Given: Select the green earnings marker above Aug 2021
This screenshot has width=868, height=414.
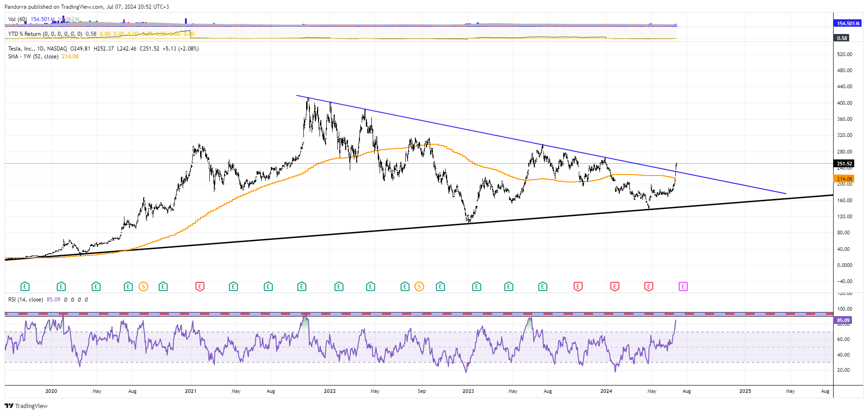Looking at the screenshot, I should point(268,287).
